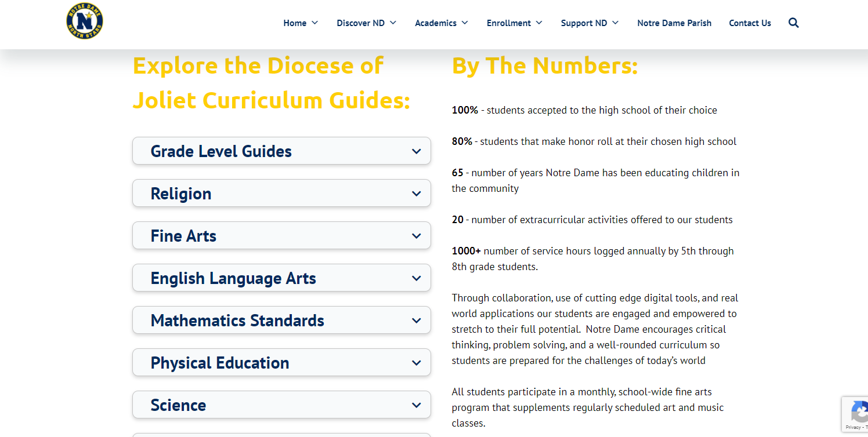Click the chevron on Physical Education row
Image resolution: width=868 pixels, height=437 pixels.
(x=416, y=363)
